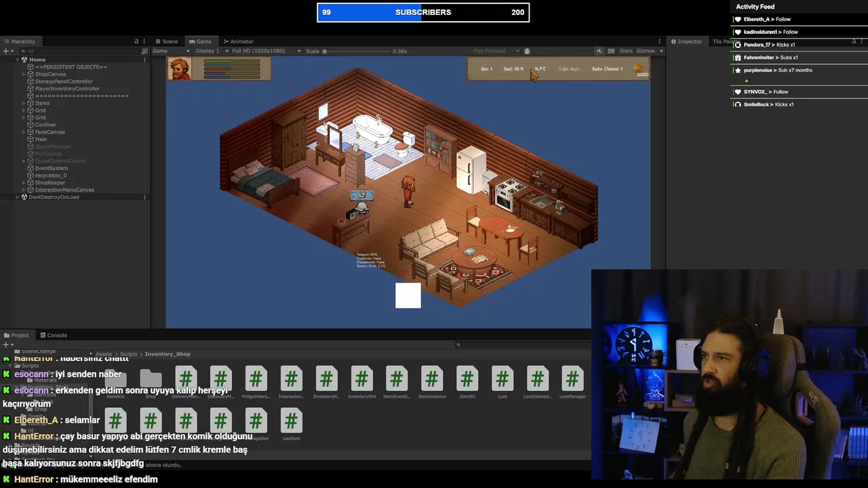The image size is (868, 488).
Task: Open the InventoryM script file
Action: pos(326,383)
